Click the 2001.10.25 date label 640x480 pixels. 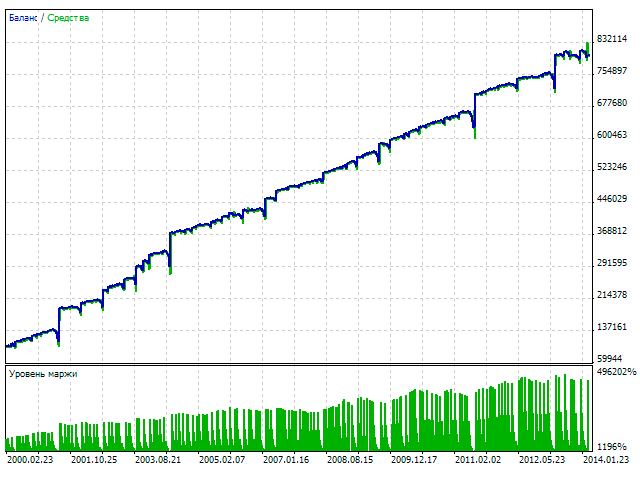pos(94,460)
